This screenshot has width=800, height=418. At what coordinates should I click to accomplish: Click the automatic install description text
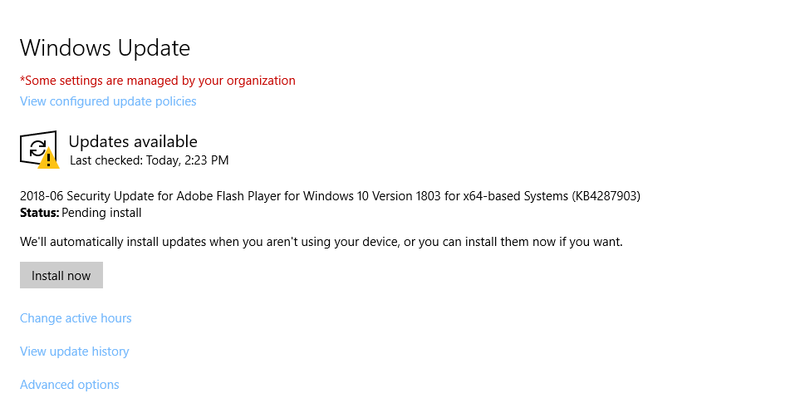pyautogui.click(x=322, y=242)
